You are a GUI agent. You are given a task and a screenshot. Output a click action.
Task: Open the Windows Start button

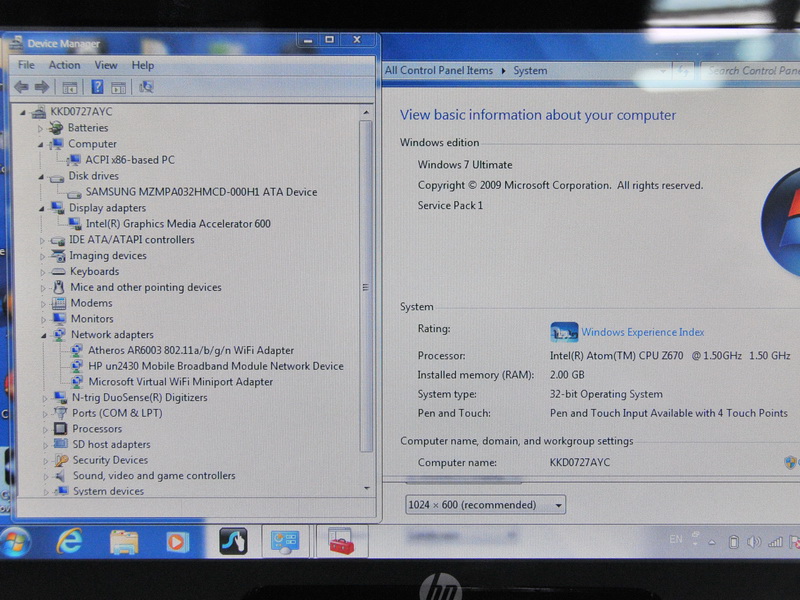coord(15,542)
